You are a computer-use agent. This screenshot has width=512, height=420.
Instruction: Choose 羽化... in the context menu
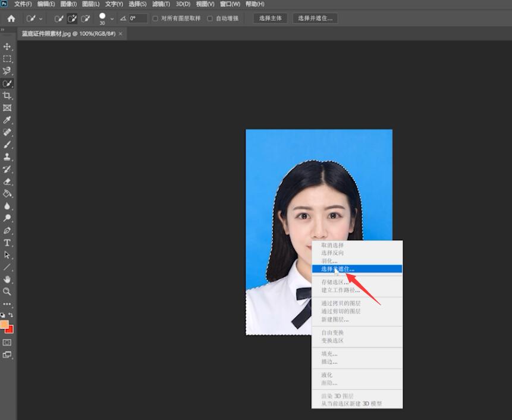point(357,261)
